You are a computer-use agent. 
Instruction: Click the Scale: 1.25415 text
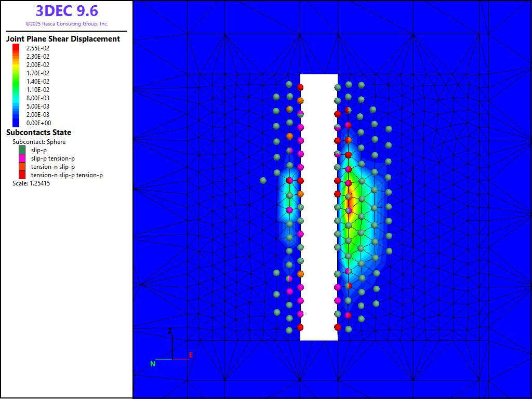(x=31, y=183)
